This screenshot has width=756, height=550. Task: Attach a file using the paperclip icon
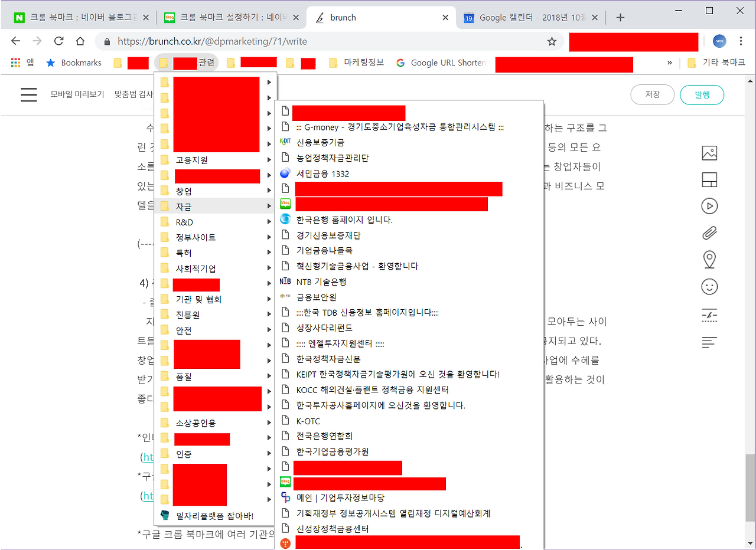coord(709,233)
